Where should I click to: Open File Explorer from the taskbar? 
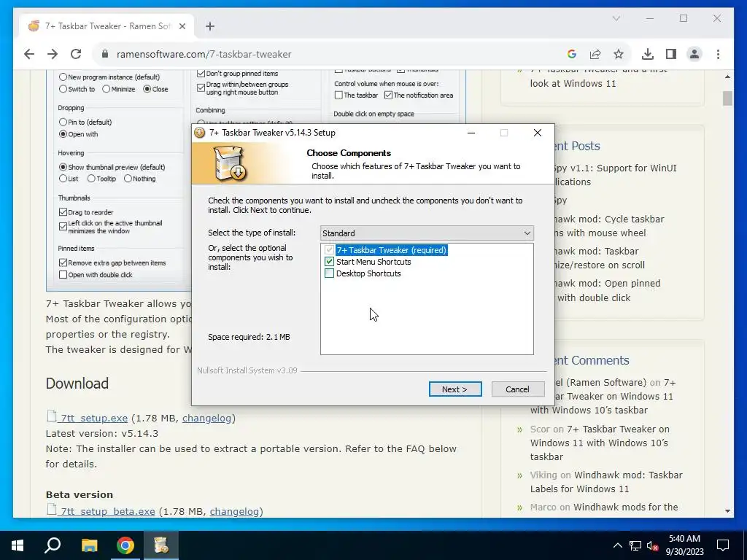(89, 545)
